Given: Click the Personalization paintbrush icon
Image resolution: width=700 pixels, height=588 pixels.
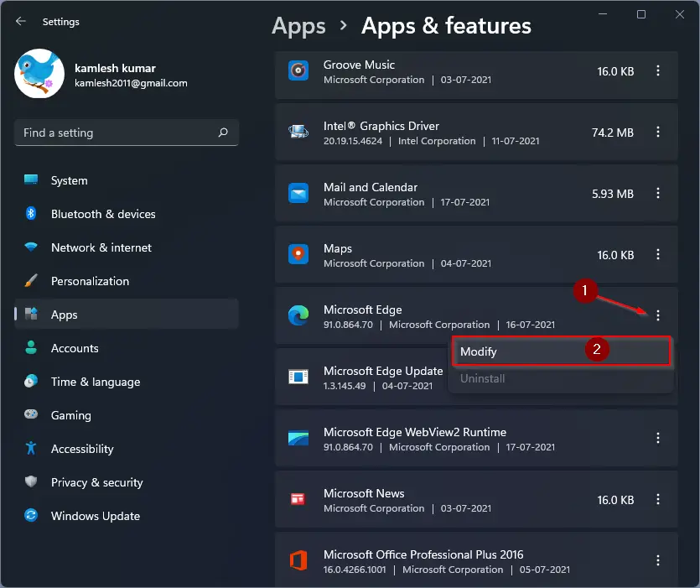Looking at the screenshot, I should [31, 280].
